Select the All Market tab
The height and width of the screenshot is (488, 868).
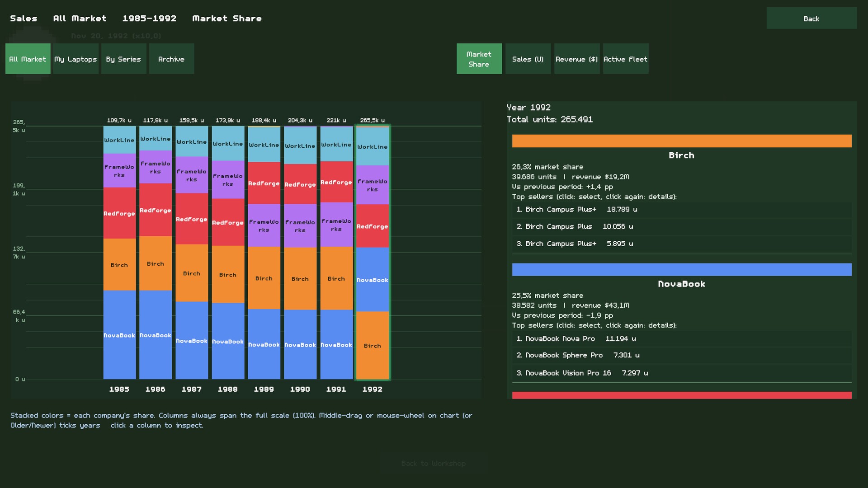28,59
